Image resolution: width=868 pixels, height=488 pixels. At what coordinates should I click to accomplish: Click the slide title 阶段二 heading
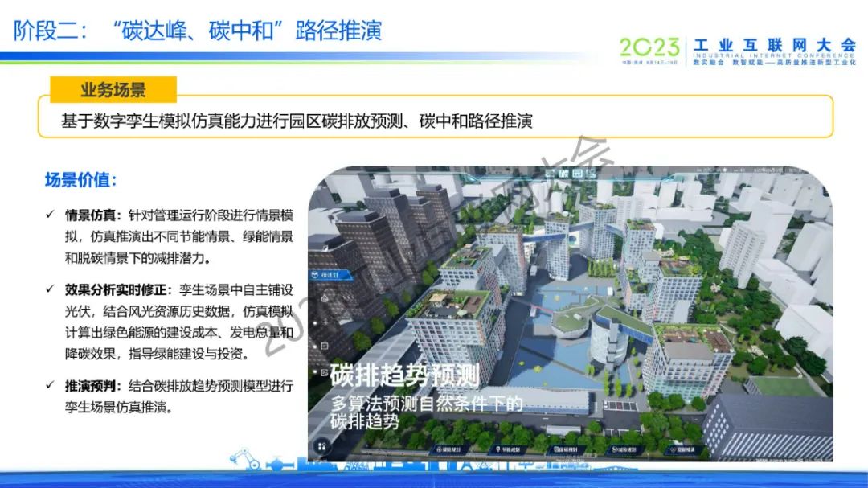(198, 31)
